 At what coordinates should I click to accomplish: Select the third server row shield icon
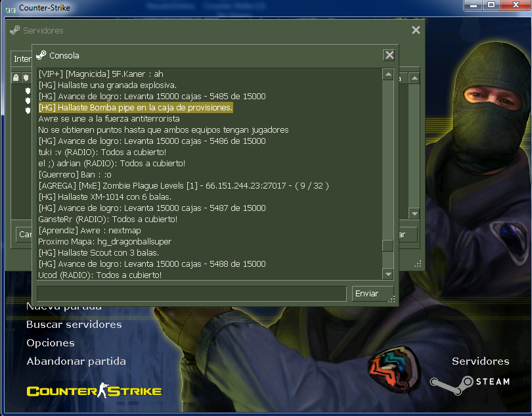[x=28, y=110]
